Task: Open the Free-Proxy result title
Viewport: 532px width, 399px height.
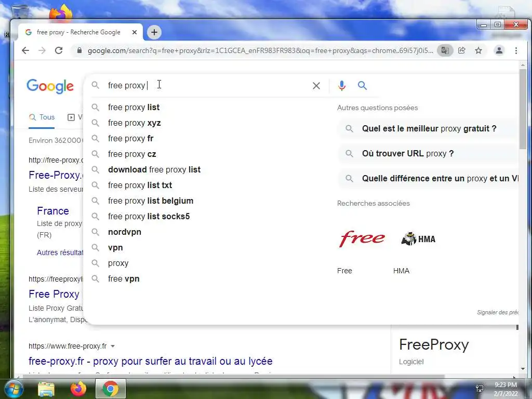Action: click(55, 175)
